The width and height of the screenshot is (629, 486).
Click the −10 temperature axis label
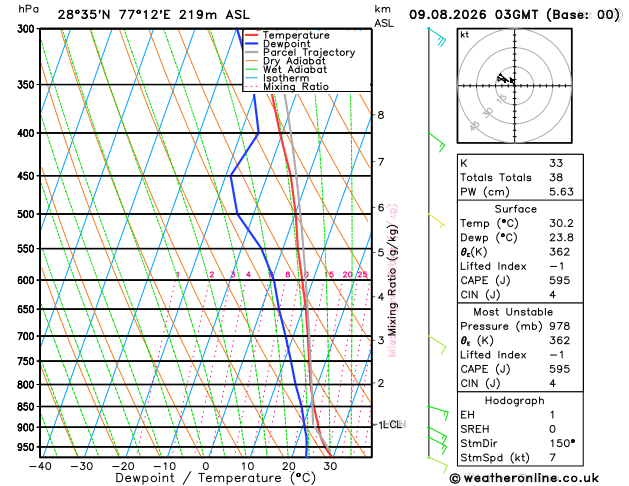click(164, 466)
